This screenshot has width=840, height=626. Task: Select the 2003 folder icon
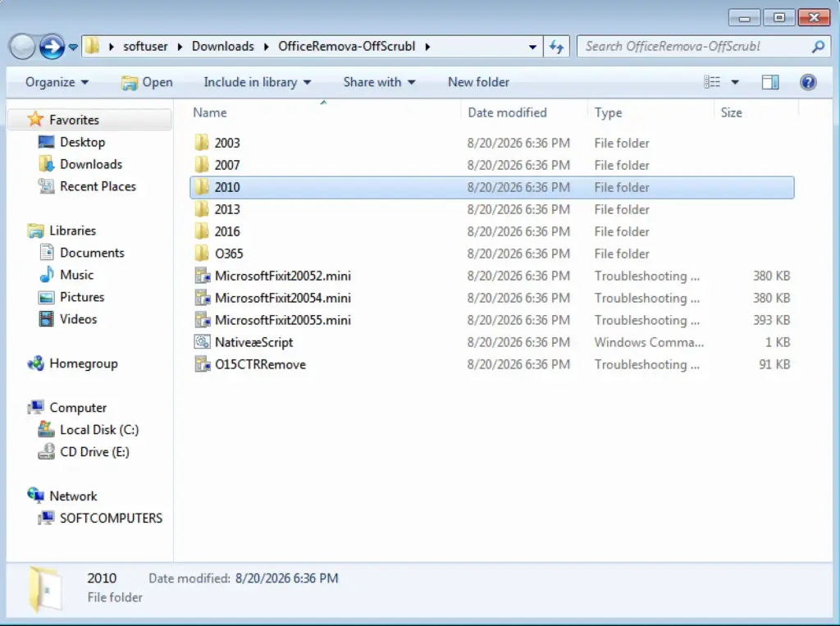click(x=202, y=143)
